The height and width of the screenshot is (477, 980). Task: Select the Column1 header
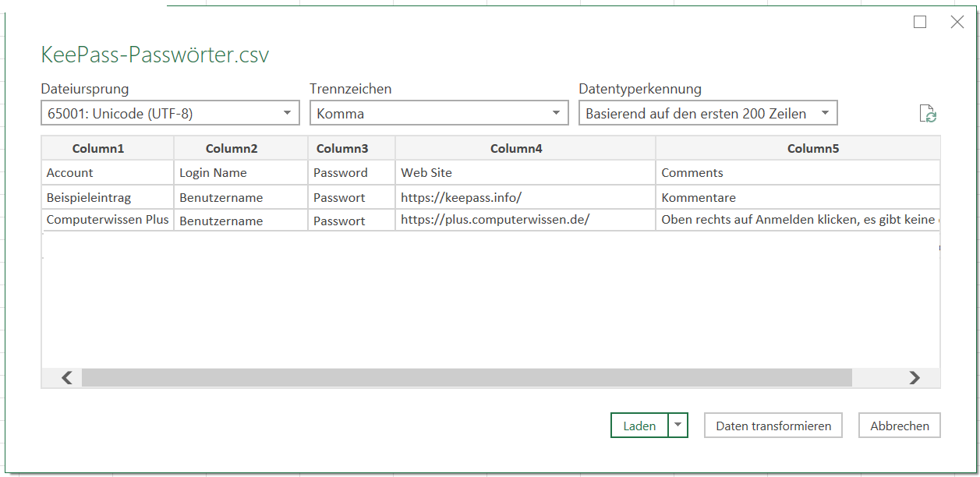[x=98, y=148]
